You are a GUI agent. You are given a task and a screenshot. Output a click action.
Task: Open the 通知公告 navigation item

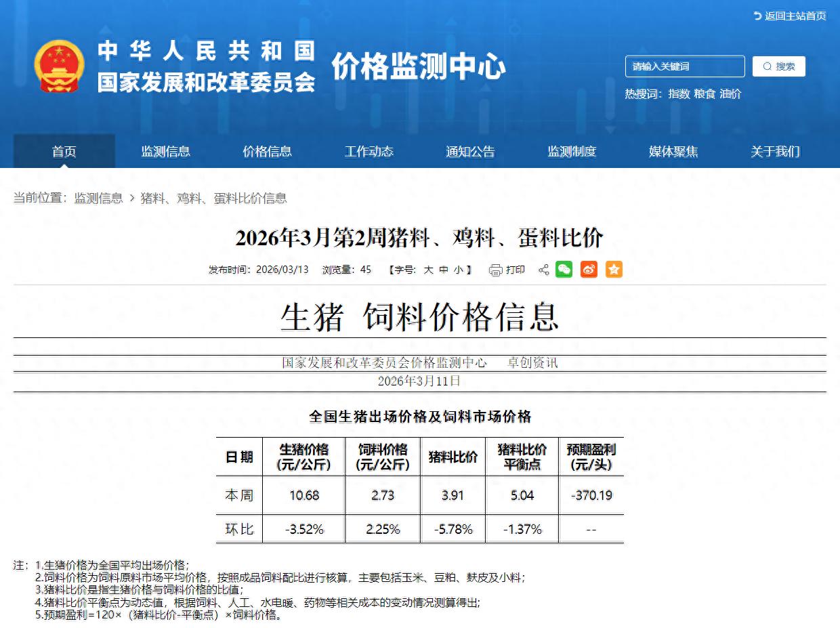coord(470,152)
